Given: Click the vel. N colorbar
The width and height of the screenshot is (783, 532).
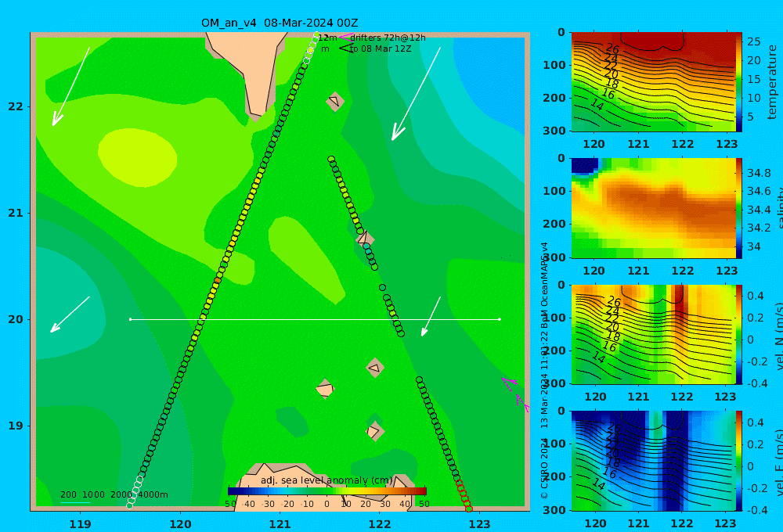Looking at the screenshot, I should click(739, 334).
